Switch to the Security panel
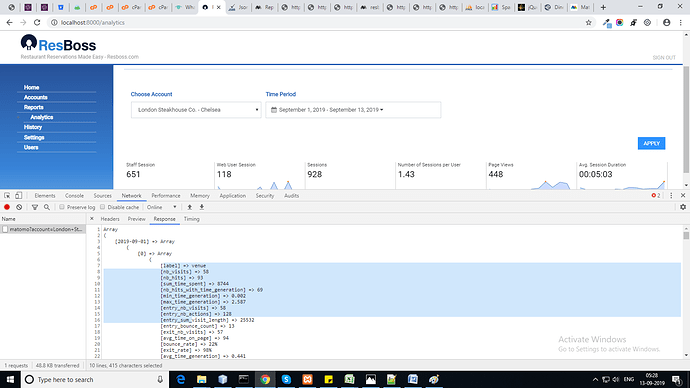Viewport: 690px width, 388px height. pos(265,195)
